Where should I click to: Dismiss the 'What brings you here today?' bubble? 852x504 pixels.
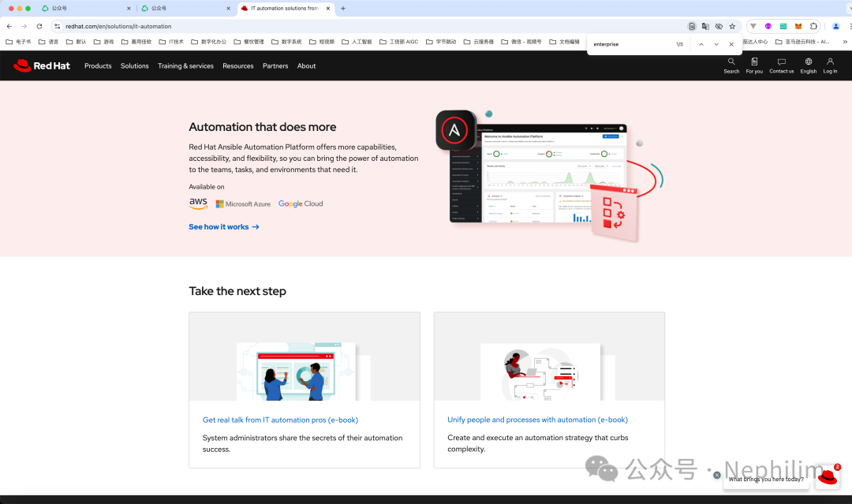pyautogui.click(x=716, y=476)
